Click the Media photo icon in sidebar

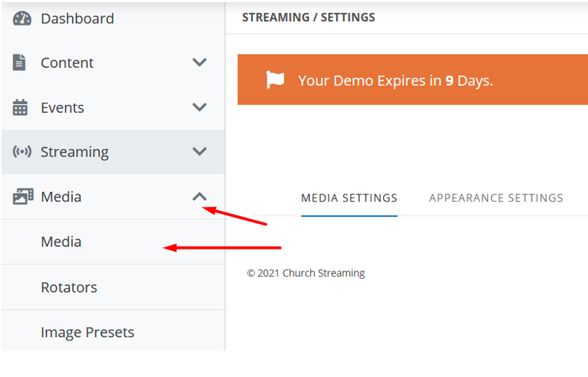(23, 197)
